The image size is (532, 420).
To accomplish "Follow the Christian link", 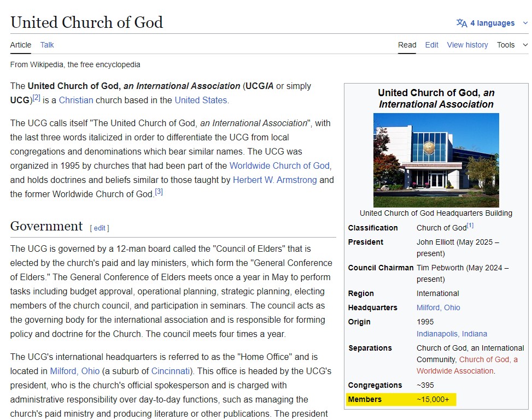I will click(76, 100).
